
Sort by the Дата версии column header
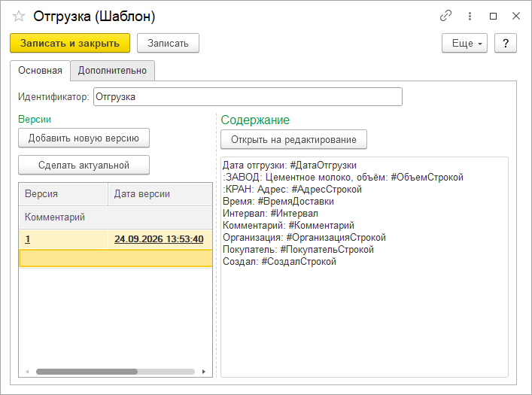[160, 194]
